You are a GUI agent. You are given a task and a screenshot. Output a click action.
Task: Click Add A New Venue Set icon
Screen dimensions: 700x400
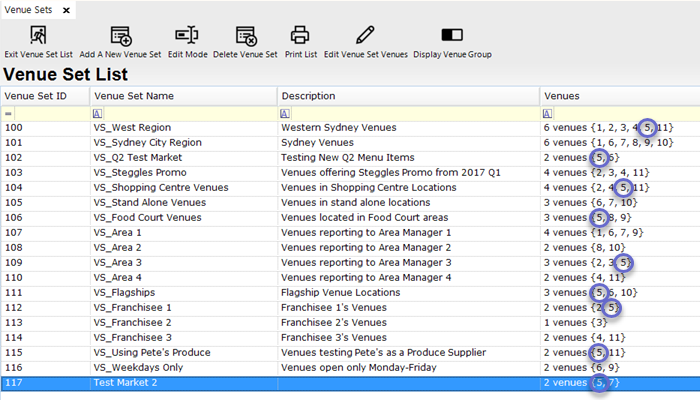[120, 37]
